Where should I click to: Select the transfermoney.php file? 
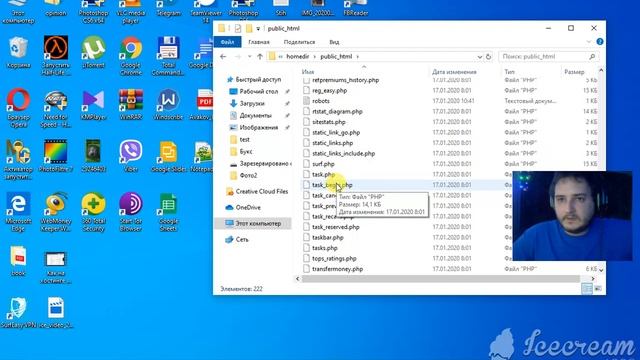pyautogui.click(x=337, y=269)
